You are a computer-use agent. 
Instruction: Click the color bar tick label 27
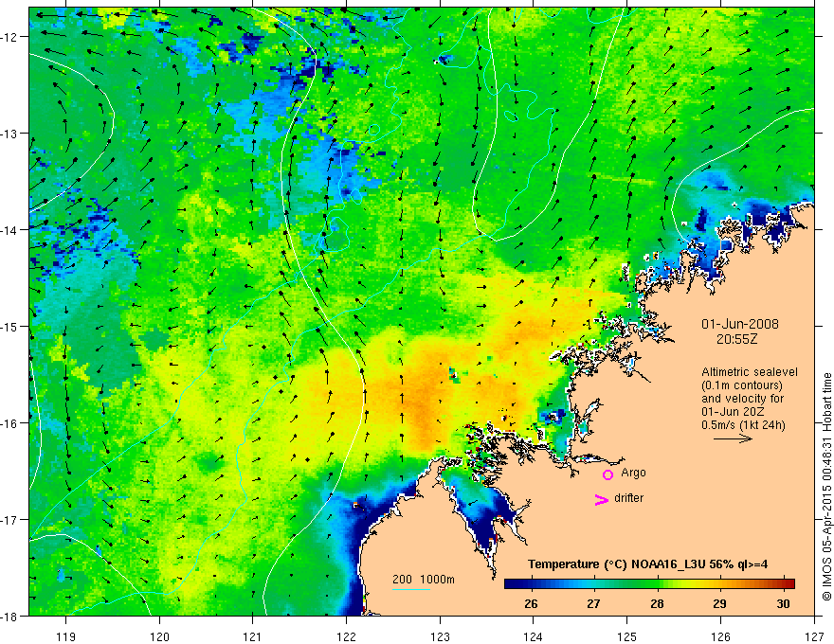(x=593, y=603)
